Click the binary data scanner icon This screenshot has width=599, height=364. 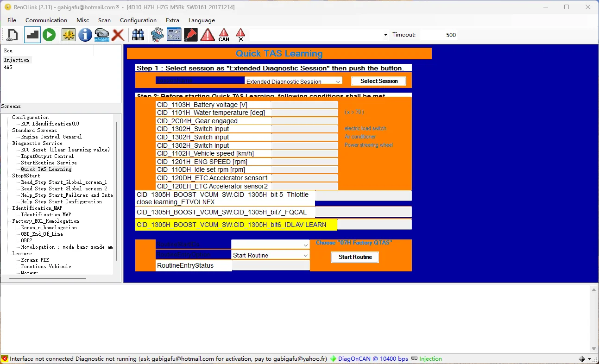tap(158, 35)
